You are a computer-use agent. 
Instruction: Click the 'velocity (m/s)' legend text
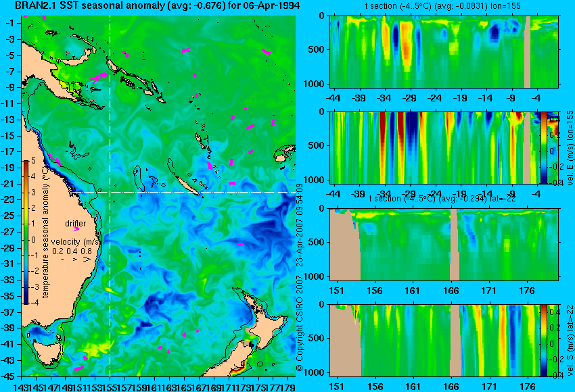76,242
